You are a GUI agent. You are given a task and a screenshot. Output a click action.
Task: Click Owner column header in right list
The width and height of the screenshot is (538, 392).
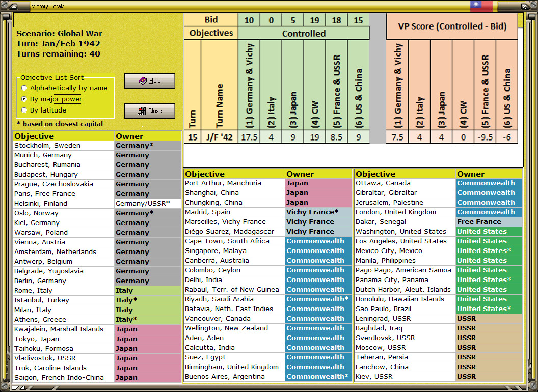click(489, 174)
